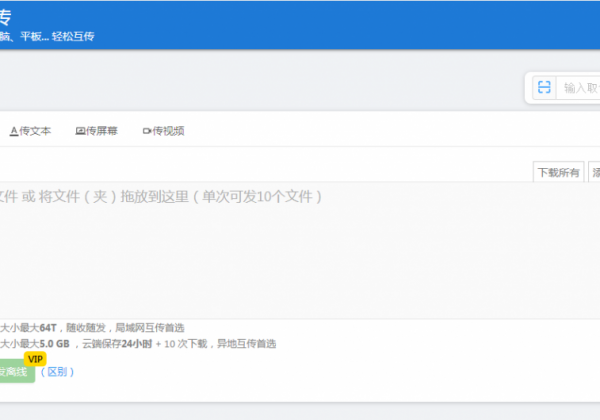Click the header slogan 轻松互传

(x=73, y=36)
